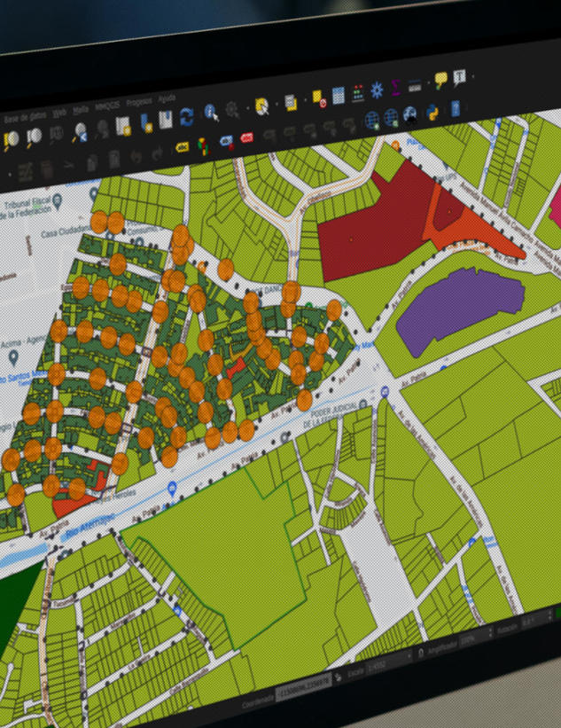The image size is (561, 728).
Task: Open the MMQGIS menu
Action: click(x=107, y=106)
